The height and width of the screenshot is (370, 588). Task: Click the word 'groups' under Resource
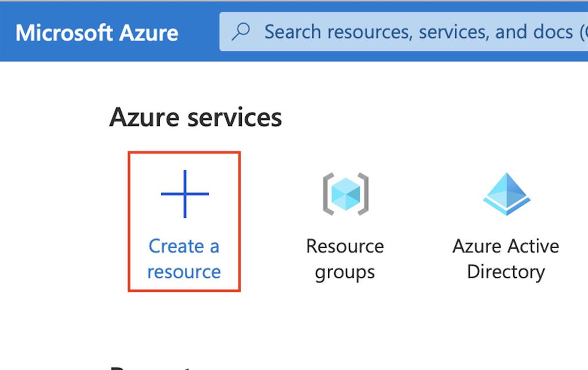click(x=345, y=273)
